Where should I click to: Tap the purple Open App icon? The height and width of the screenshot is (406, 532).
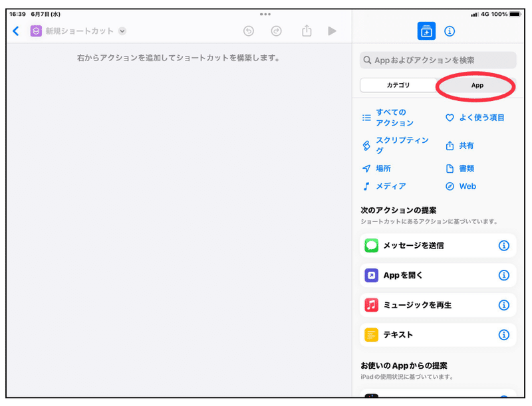[372, 275]
